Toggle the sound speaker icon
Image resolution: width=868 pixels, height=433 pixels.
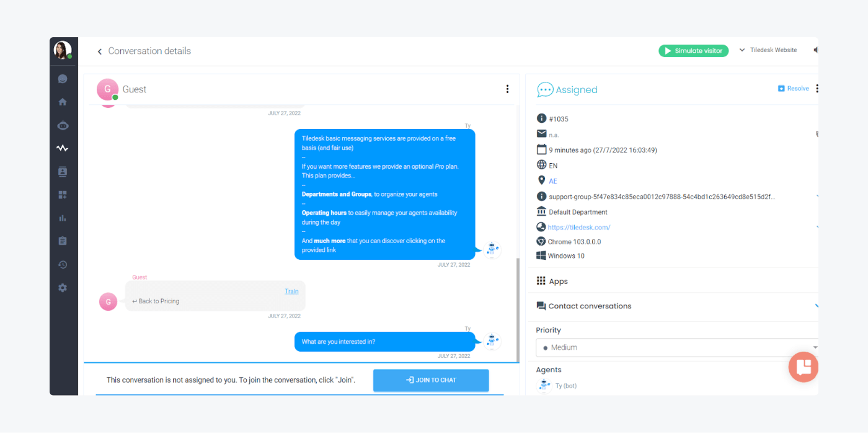pyautogui.click(x=816, y=50)
